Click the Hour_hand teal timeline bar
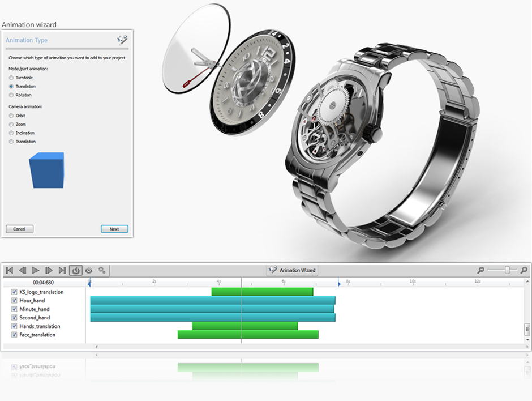 [x=213, y=300]
